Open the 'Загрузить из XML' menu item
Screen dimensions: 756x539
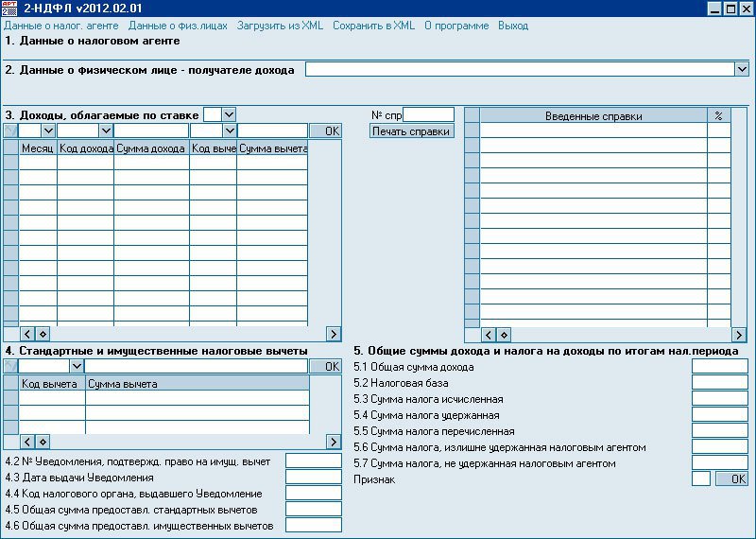[x=280, y=26]
